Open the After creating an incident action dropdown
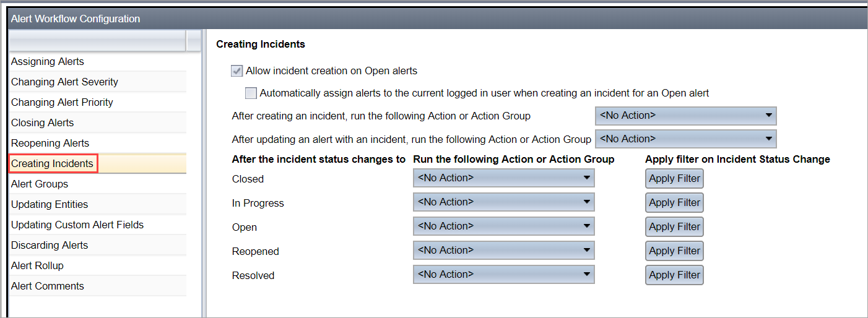 686,116
